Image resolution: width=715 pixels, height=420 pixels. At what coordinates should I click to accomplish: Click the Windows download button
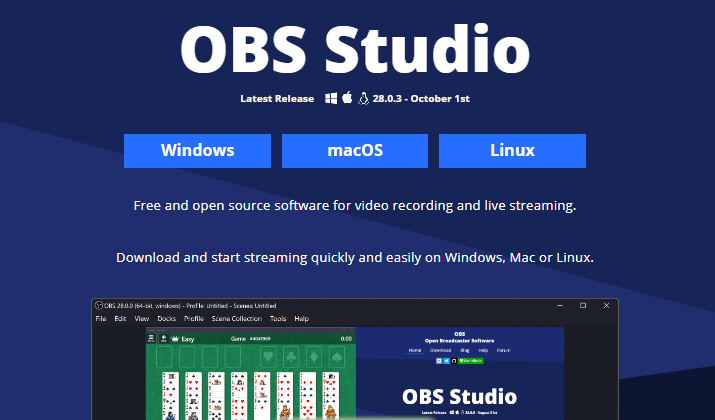point(197,151)
